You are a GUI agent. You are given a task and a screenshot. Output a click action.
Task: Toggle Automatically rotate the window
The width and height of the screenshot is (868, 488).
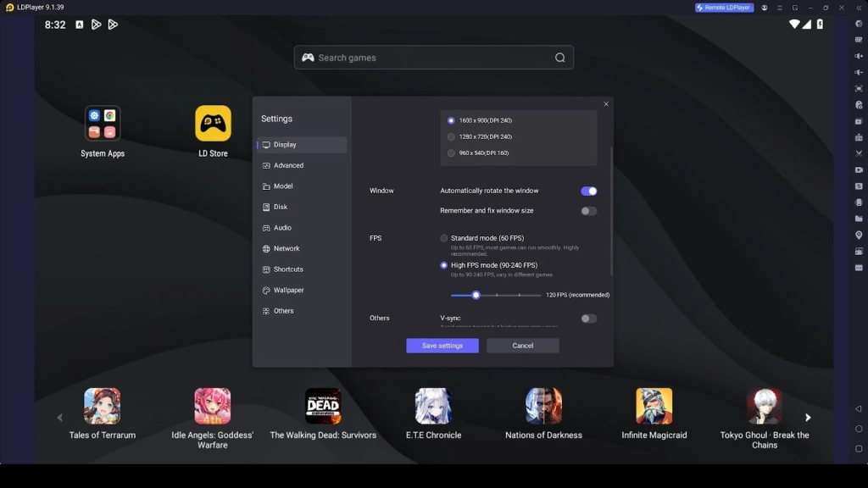click(x=588, y=191)
